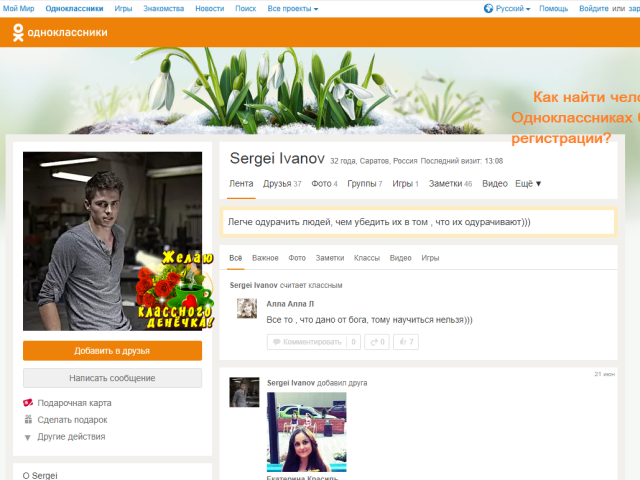Click the Сделать подарок gift icon
The height and width of the screenshot is (480, 640).
coord(28,419)
